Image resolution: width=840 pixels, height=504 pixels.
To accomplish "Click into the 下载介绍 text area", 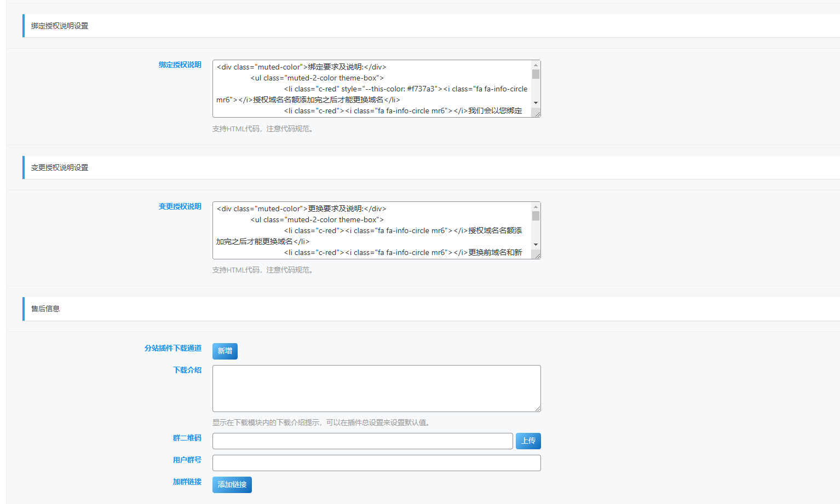I will coord(376,388).
